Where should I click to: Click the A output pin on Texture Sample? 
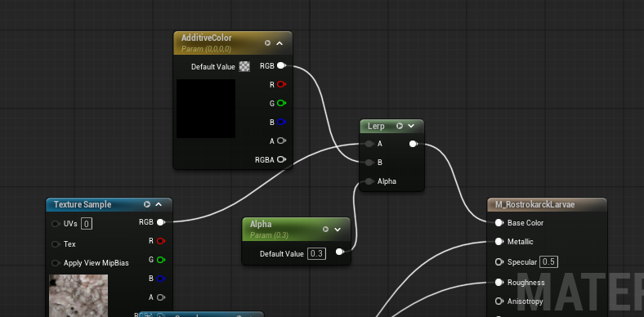pos(160,297)
